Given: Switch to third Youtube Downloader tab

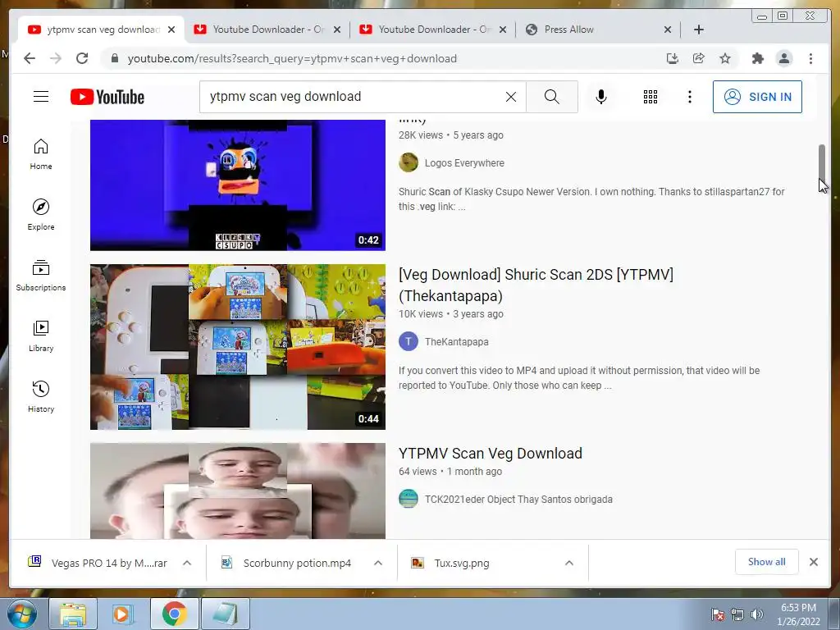Looking at the screenshot, I should [x=433, y=30].
